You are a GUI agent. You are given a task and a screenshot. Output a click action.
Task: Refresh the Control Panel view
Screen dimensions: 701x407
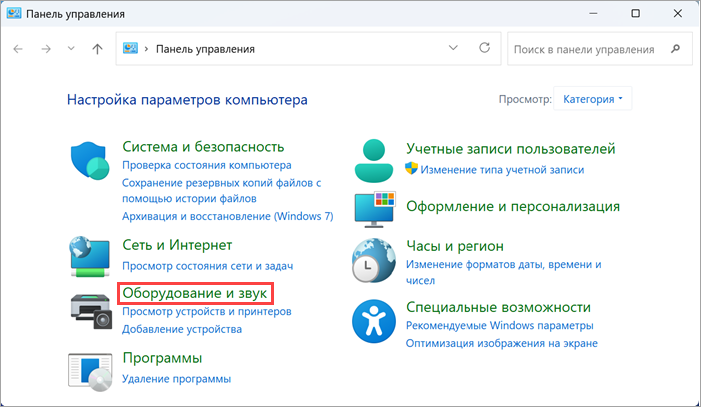pyautogui.click(x=485, y=48)
